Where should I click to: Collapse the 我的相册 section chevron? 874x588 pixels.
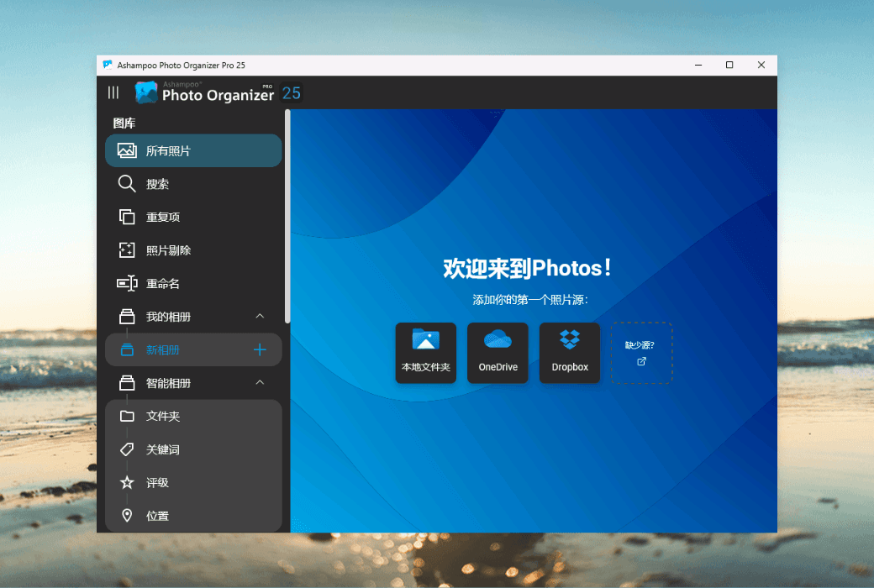tap(260, 316)
